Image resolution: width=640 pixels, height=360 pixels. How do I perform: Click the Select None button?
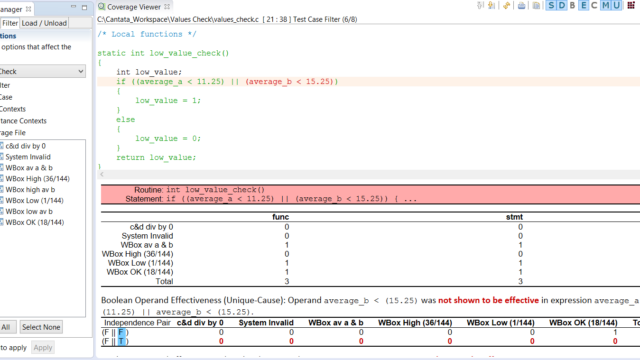tap(41, 327)
